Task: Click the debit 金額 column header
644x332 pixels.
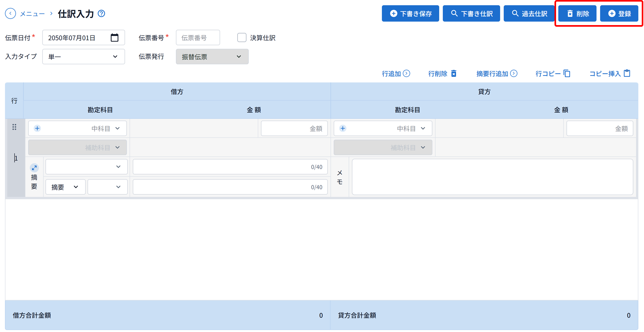Action: pos(254,110)
